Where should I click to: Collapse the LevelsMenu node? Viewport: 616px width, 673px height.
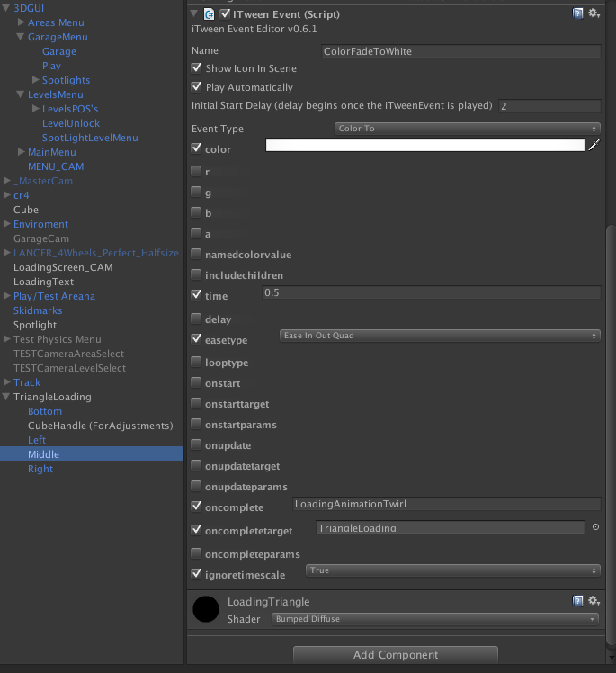pos(20,94)
